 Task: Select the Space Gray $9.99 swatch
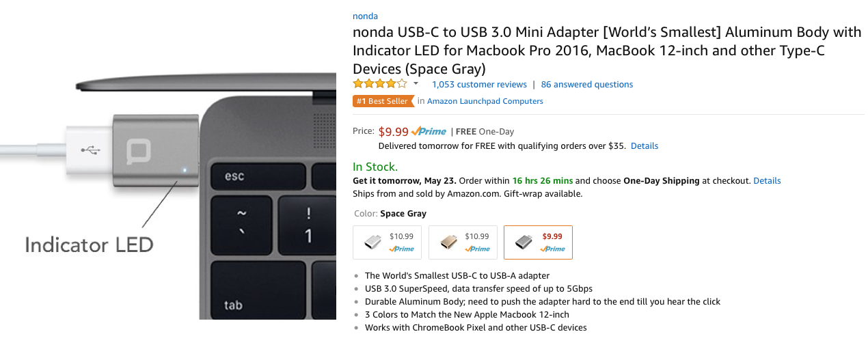(538, 242)
